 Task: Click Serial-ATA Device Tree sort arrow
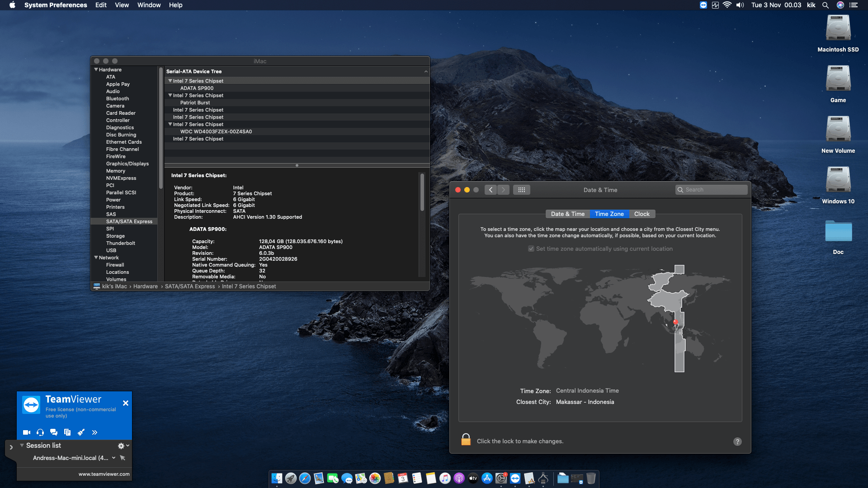point(425,71)
